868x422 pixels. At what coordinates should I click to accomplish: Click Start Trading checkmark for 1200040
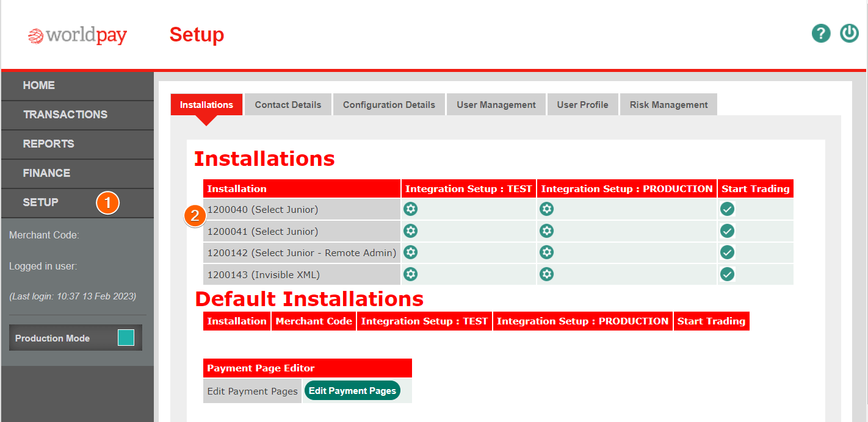(727, 209)
